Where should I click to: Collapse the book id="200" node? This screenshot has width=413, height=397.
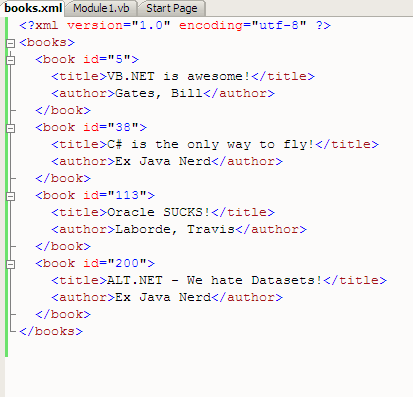click(x=11, y=264)
